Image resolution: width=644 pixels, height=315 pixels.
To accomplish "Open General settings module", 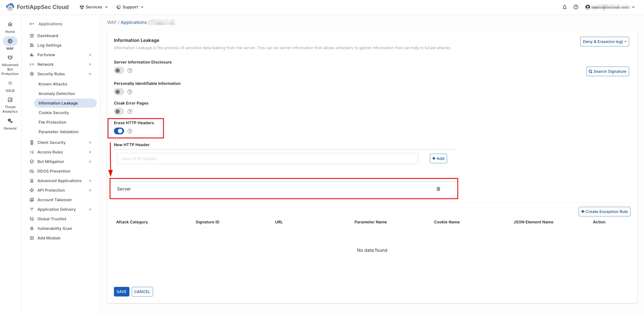I will click(10, 124).
